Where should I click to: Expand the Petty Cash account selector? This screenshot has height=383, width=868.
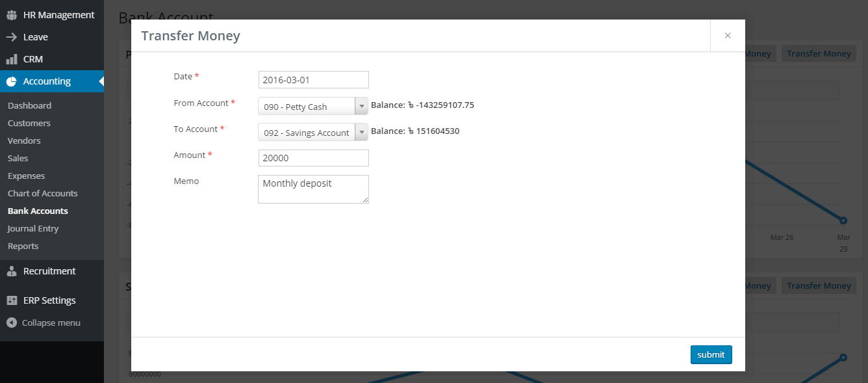(x=362, y=105)
